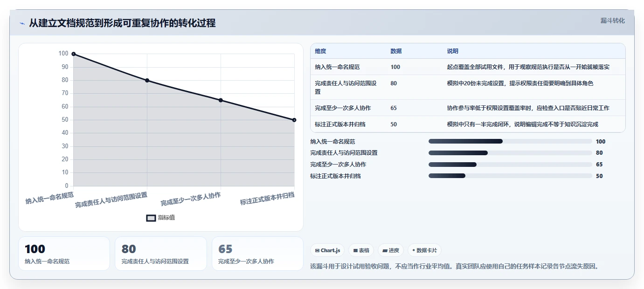Click the description starting 协作参与率低于权限设置

pos(528,108)
